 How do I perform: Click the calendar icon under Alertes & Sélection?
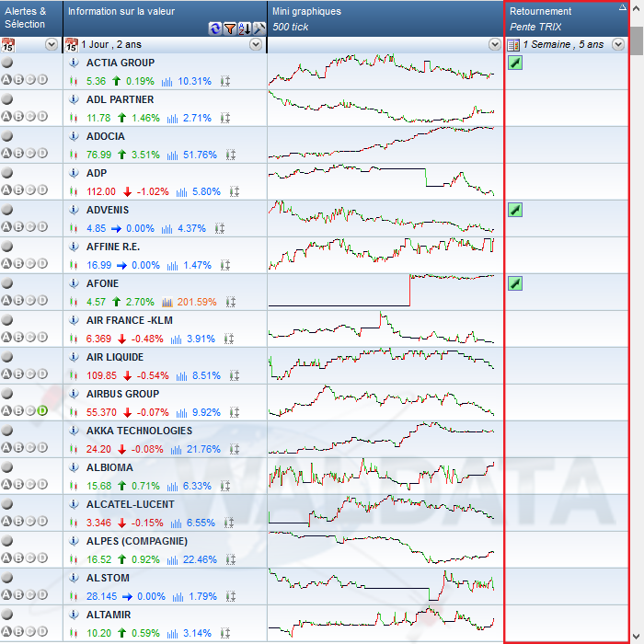point(7,45)
